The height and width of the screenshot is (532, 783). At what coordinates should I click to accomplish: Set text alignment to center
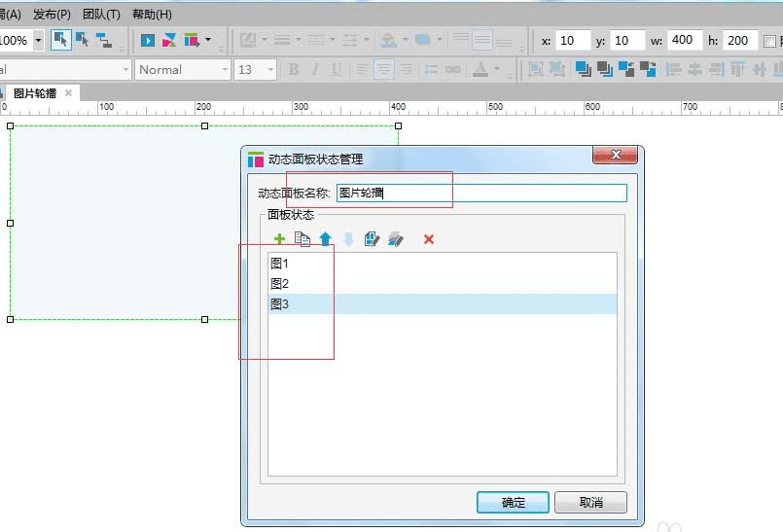383,69
